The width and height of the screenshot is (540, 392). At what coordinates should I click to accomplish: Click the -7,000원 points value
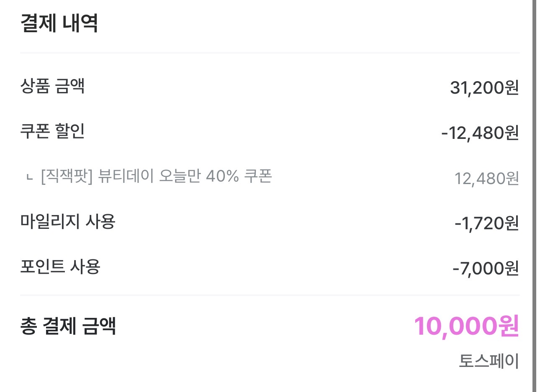(486, 268)
